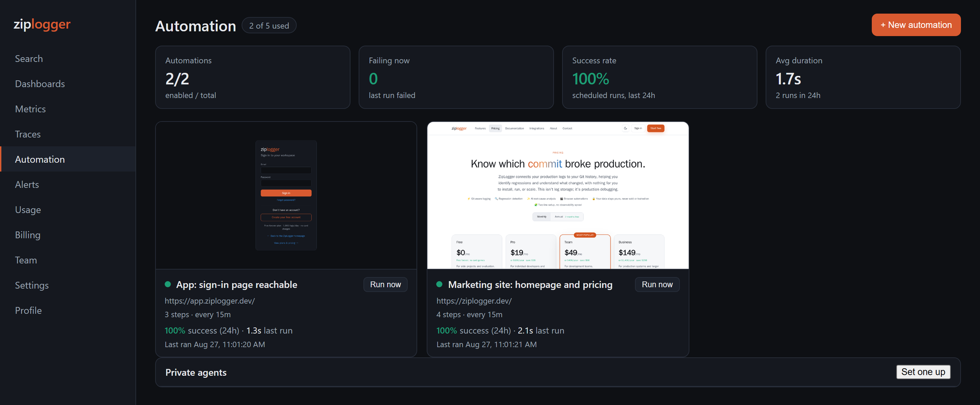980x405 pixels.
Task: Select the Avg duration 1.7s card
Action: pos(863,77)
